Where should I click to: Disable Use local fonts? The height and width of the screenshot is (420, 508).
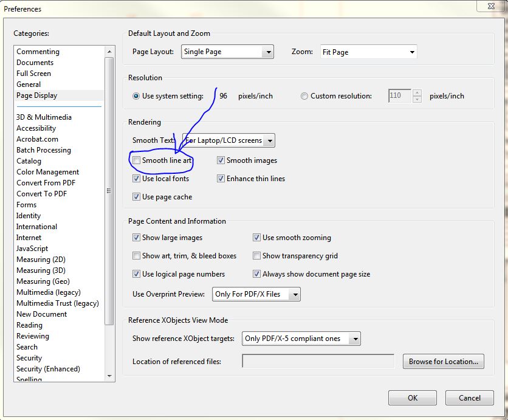click(x=137, y=178)
